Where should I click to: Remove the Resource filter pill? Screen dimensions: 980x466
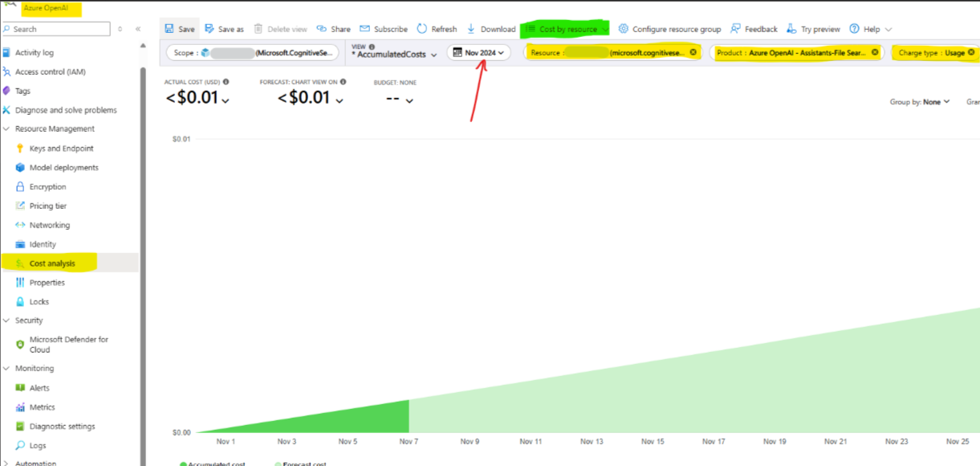tap(693, 52)
